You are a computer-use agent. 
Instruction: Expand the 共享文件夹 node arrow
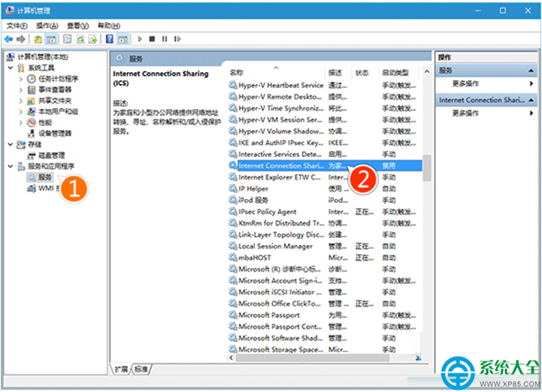[x=21, y=101]
